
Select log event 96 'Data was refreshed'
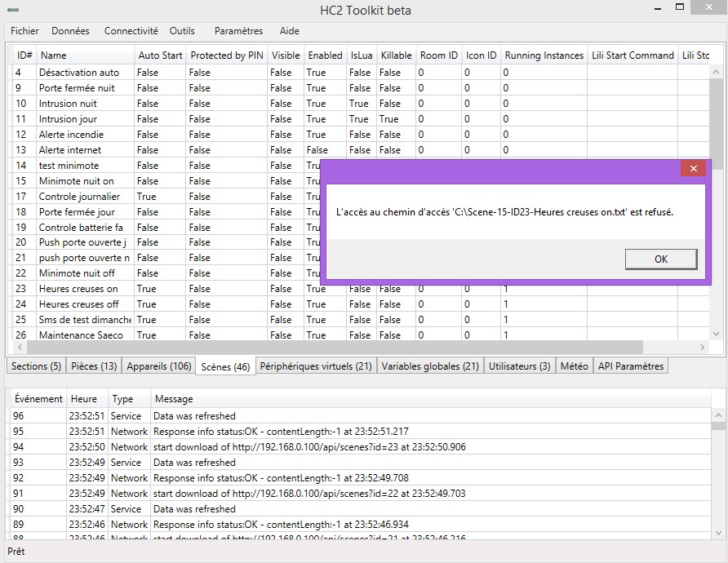(x=362, y=416)
